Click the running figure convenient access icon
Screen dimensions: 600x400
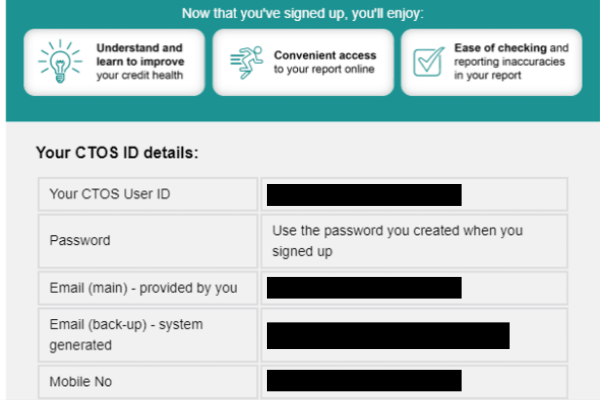coord(247,62)
